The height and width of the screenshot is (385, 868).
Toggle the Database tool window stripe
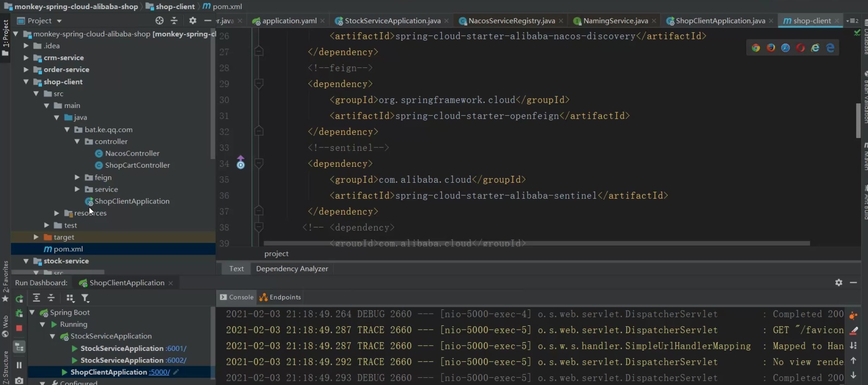tap(865, 37)
